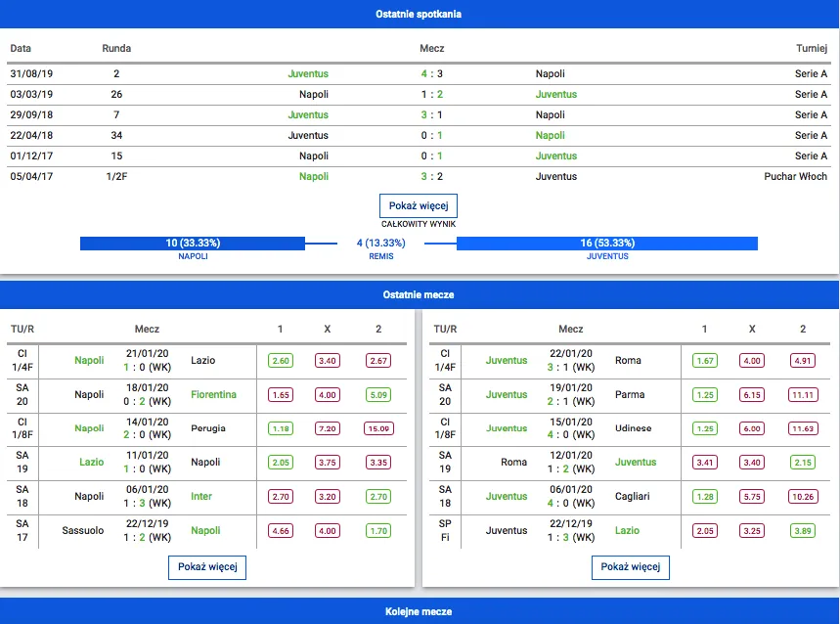Pick the 5.09 odds for Fiorentina
840x624 pixels.
coord(378,395)
